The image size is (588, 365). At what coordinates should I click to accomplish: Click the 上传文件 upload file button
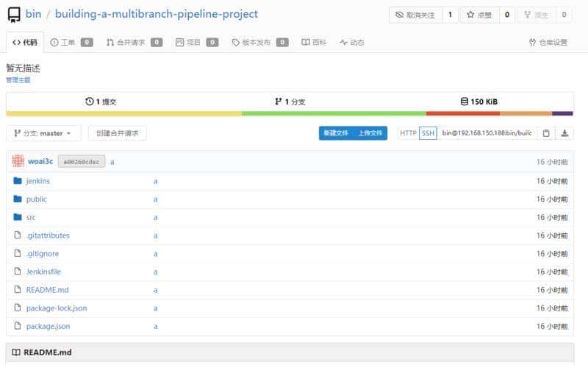370,133
